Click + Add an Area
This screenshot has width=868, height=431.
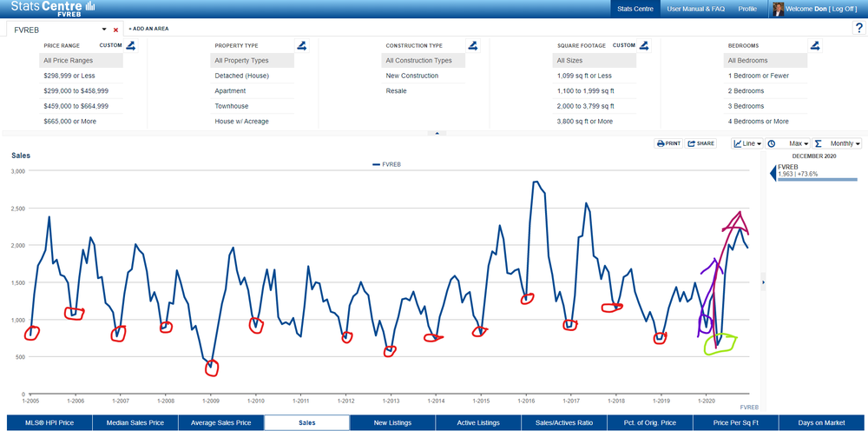click(149, 29)
